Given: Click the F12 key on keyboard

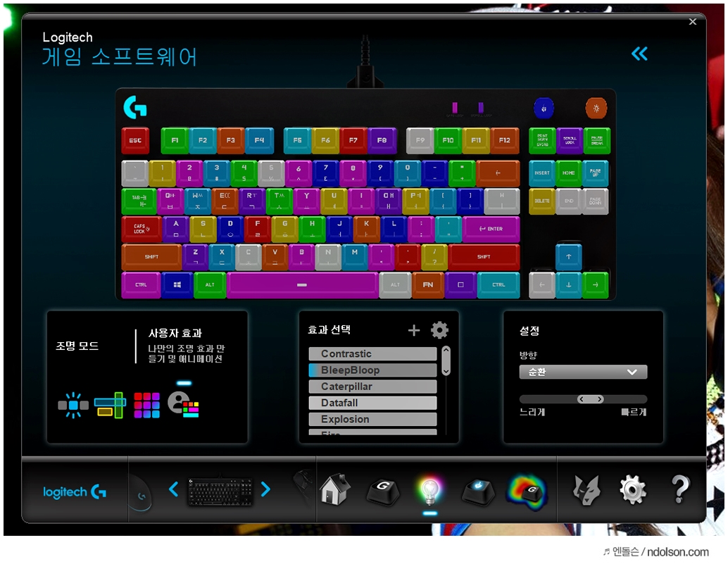Looking at the screenshot, I should click(505, 140).
